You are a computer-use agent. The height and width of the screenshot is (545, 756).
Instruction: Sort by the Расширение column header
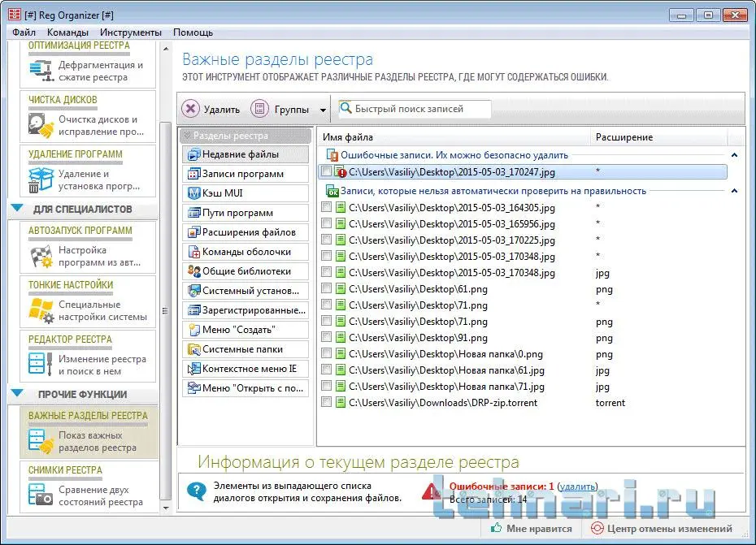pos(658,137)
